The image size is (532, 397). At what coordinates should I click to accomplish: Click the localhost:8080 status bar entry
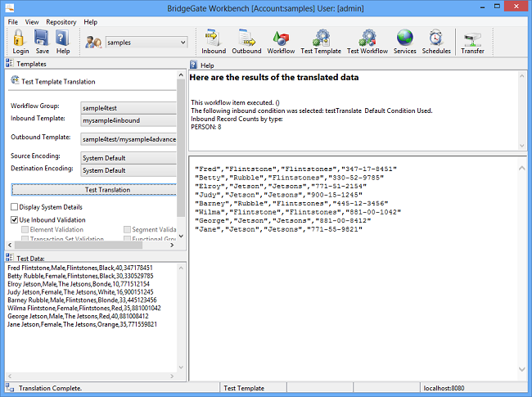tap(444, 388)
